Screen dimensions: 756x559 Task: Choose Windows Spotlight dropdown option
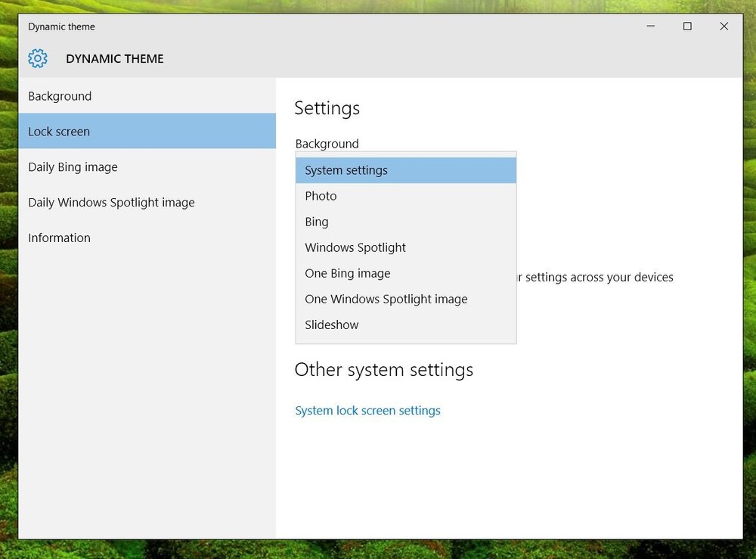[x=355, y=247]
